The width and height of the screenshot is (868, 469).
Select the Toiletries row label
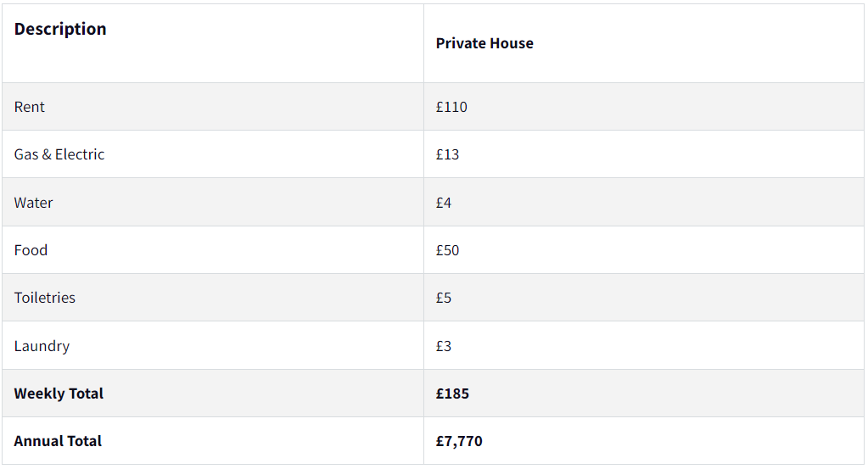[44, 298]
